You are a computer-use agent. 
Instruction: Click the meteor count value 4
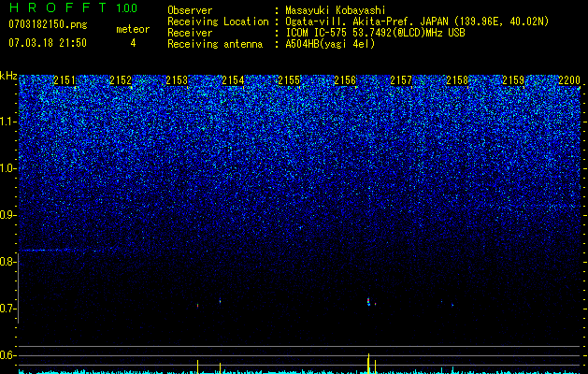point(133,43)
